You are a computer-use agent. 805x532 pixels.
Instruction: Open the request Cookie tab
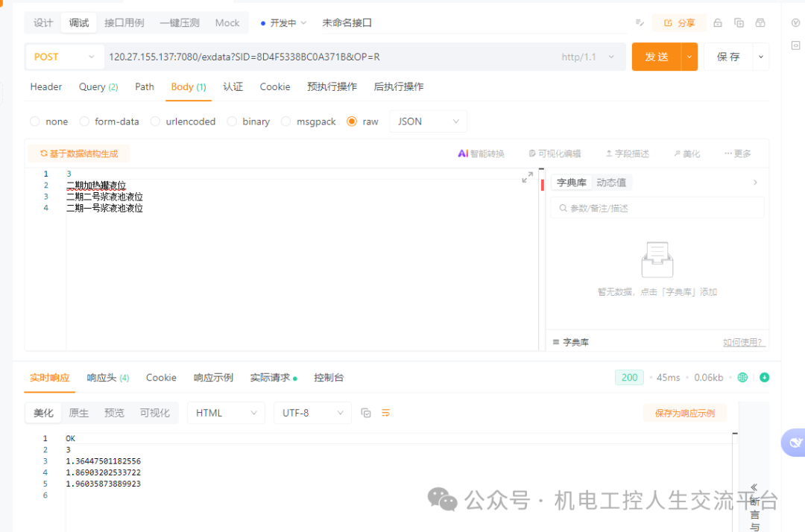point(274,86)
